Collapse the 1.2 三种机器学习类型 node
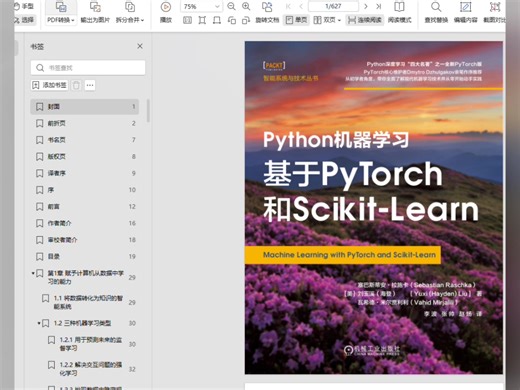Screen dimensions: 520x390 click(x=39, y=323)
